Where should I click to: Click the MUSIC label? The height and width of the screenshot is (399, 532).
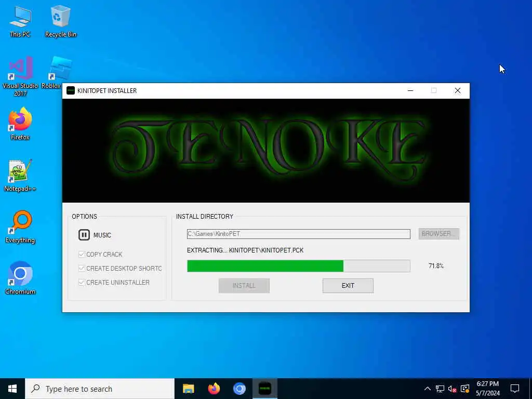click(x=102, y=235)
